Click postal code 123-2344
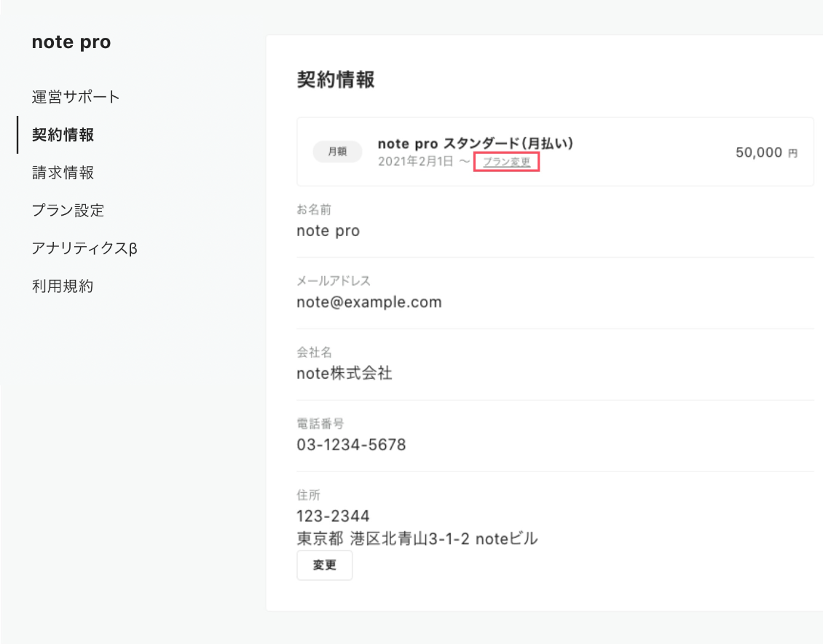This screenshot has width=823, height=644. pos(333,516)
